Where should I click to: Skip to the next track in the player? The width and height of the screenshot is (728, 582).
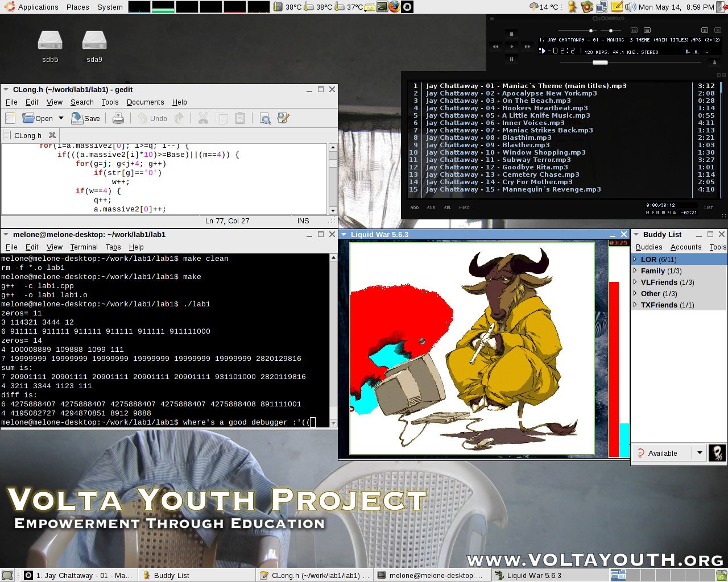pyautogui.click(x=527, y=46)
